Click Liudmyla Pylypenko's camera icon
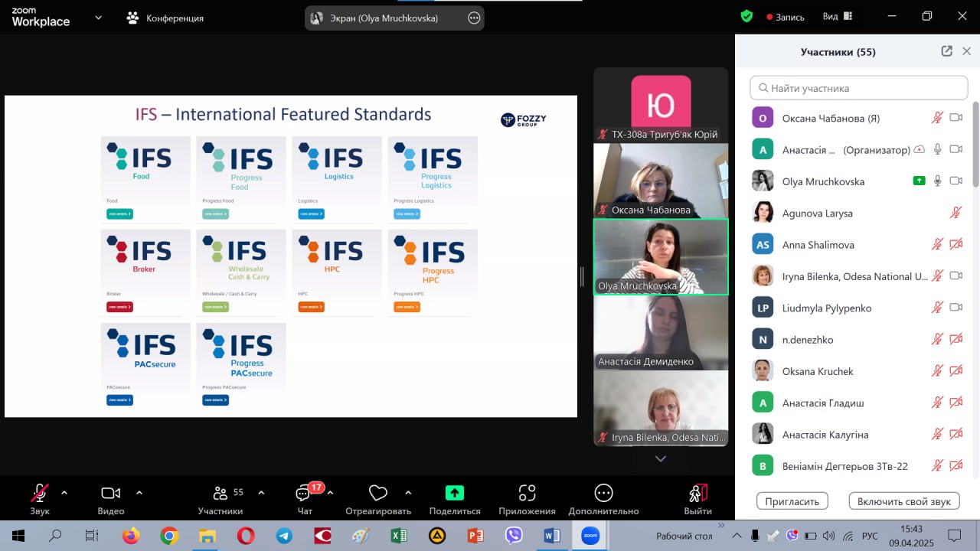The width and height of the screenshot is (980, 551). tap(955, 308)
